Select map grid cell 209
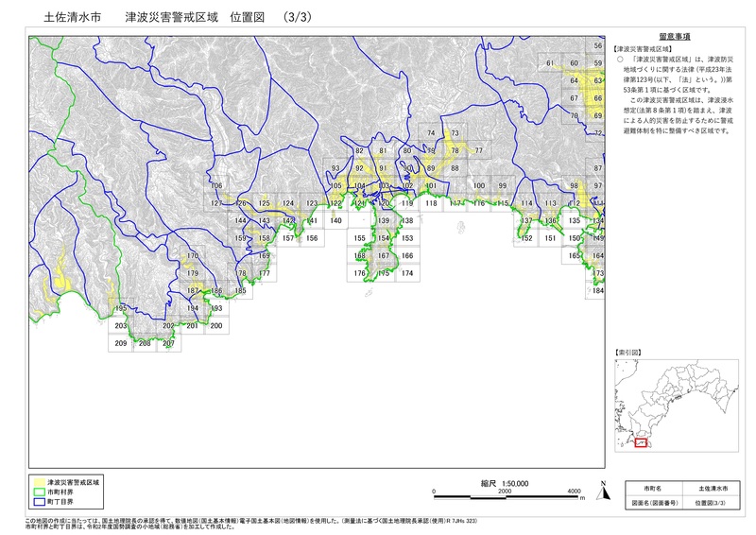Image resolution: width=756 pixels, height=535 pixels. pos(120,343)
